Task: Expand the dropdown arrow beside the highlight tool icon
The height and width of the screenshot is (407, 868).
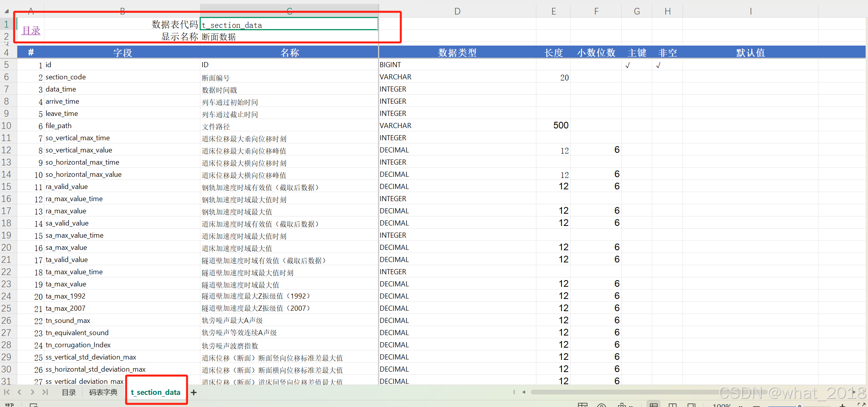Action: tap(631, 405)
